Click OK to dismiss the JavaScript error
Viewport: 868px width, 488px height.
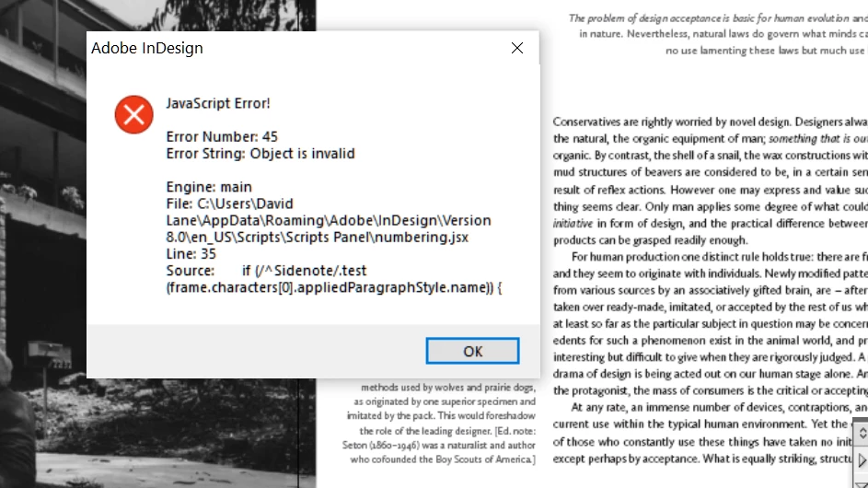tap(472, 351)
